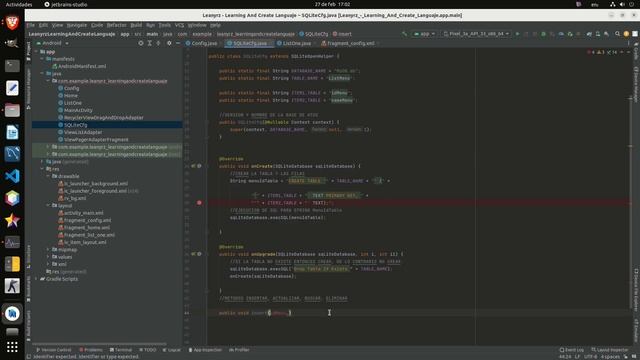Click the Android Studio dock icon
Viewport: 640px width, 360px height.
click(x=12, y=313)
